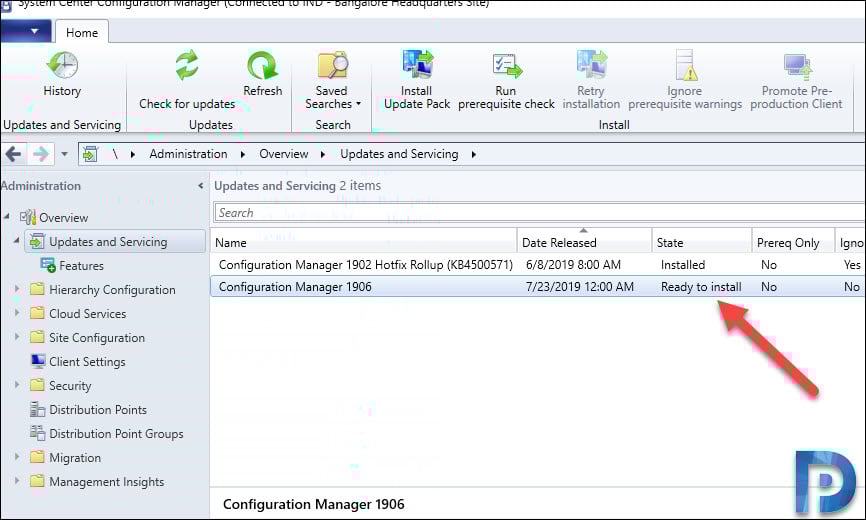The image size is (866, 520).
Task: Click the Install Update Pack icon
Action: point(417,64)
